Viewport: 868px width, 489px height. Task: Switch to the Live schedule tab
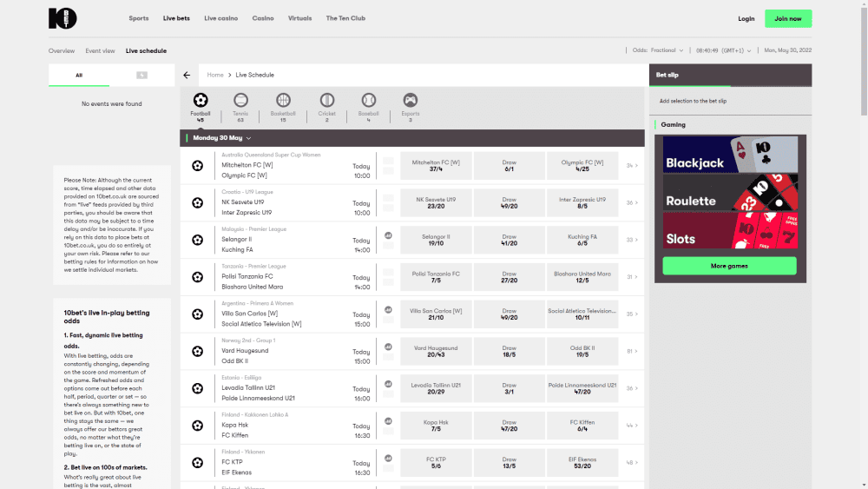[x=146, y=51]
